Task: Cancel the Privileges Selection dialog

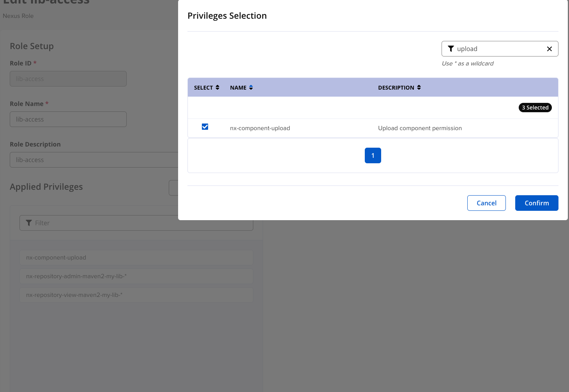Action: coord(486,203)
